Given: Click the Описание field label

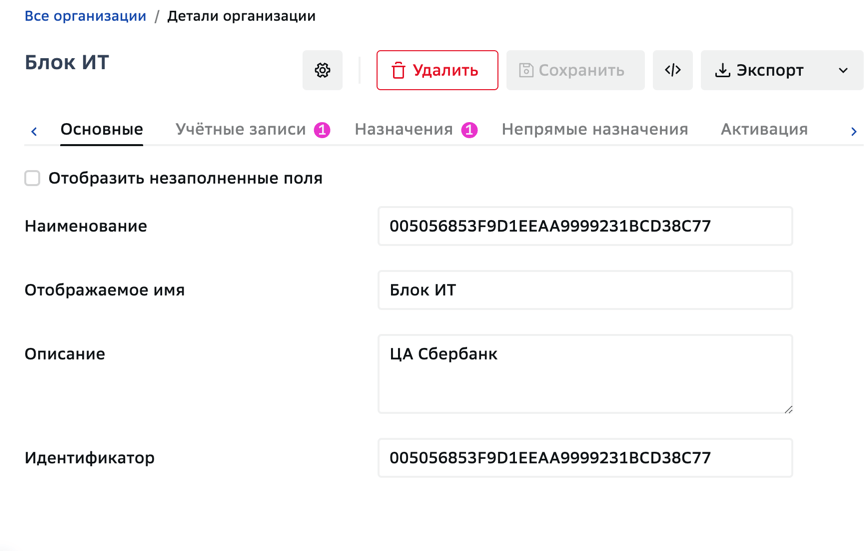Looking at the screenshot, I should coord(65,354).
